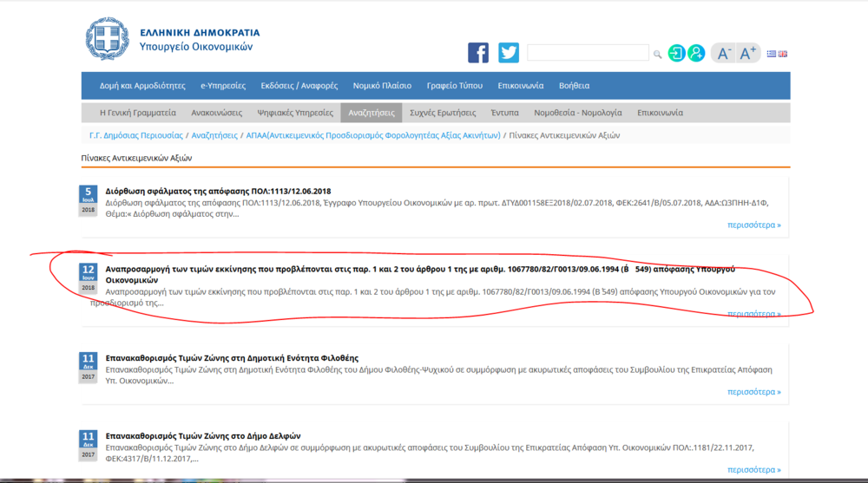Image resolution: width=868 pixels, height=483 pixels.
Task: Open περισσότερα link for Διόρθωση σφάλματος article
Action: pyautogui.click(x=753, y=225)
